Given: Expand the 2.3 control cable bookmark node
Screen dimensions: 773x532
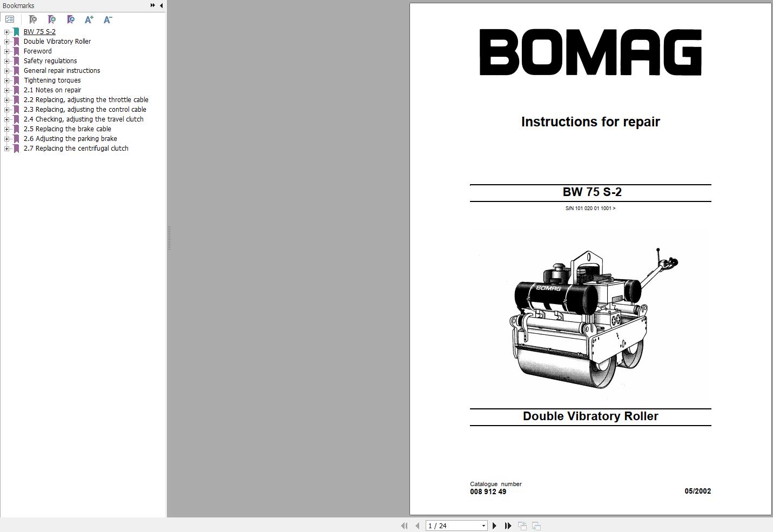Looking at the screenshot, I should coord(6,110).
